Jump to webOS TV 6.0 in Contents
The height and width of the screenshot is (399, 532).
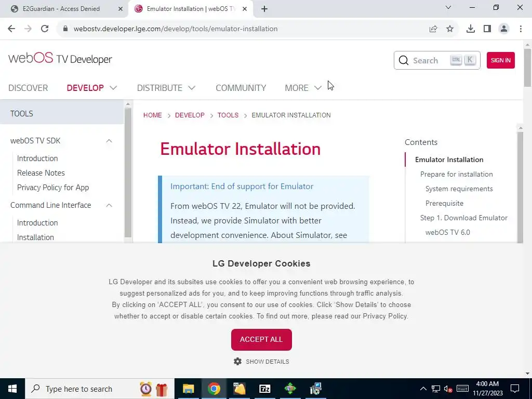click(447, 232)
